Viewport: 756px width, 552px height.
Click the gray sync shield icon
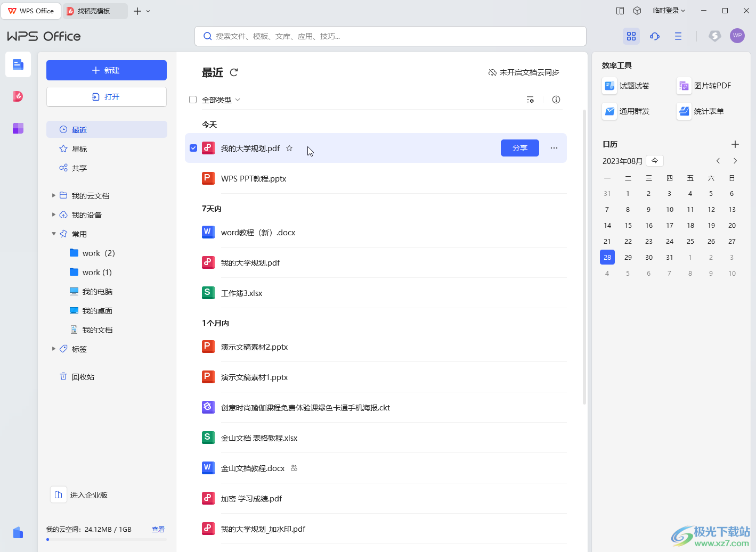tap(714, 36)
